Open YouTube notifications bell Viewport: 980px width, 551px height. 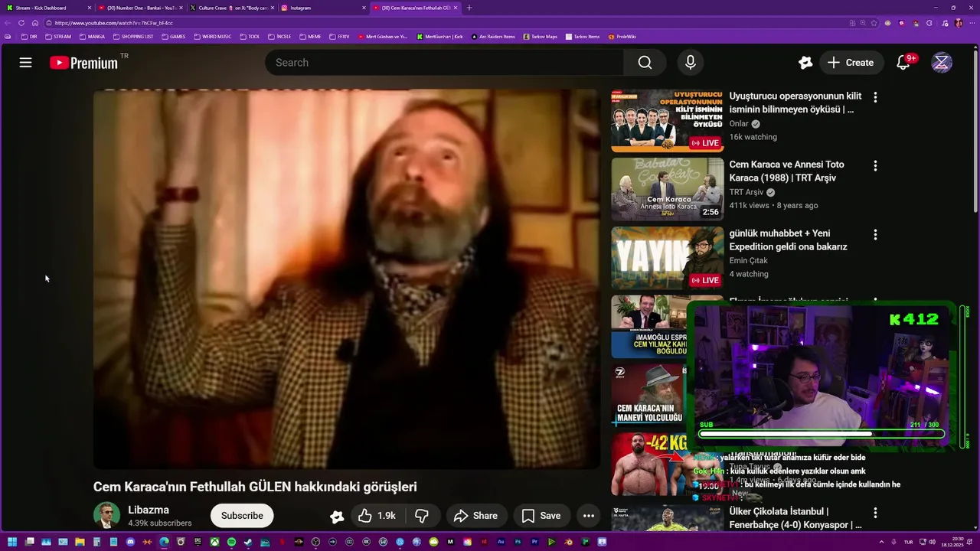pos(903,63)
